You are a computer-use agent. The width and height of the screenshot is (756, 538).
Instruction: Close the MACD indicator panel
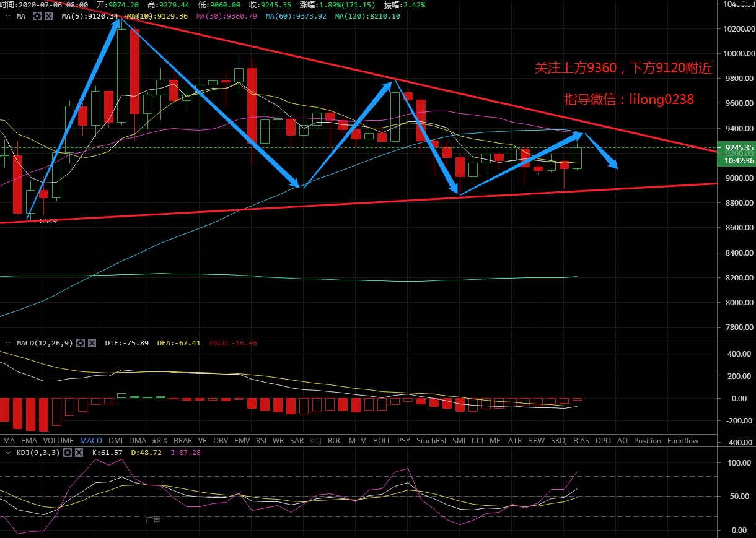(x=92, y=343)
